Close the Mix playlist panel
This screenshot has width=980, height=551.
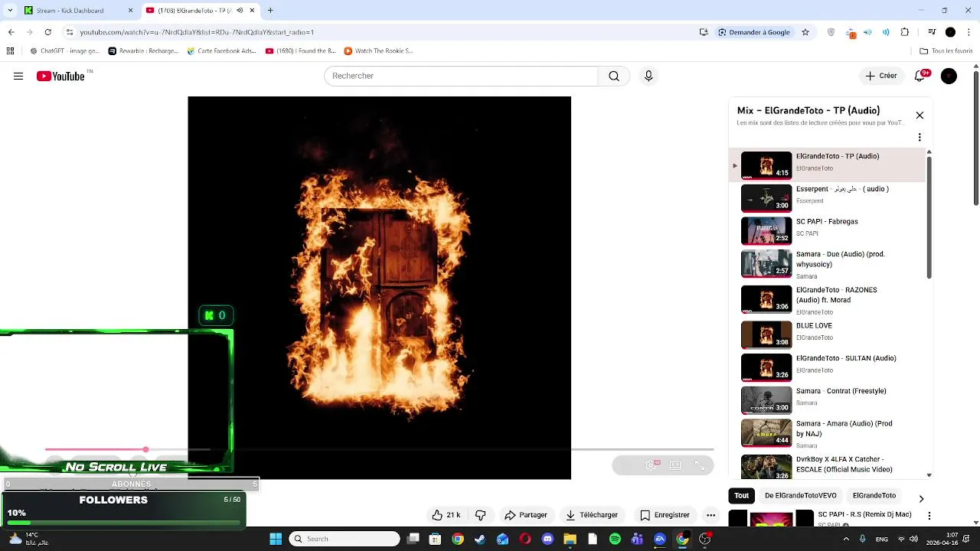pos(920,116)
